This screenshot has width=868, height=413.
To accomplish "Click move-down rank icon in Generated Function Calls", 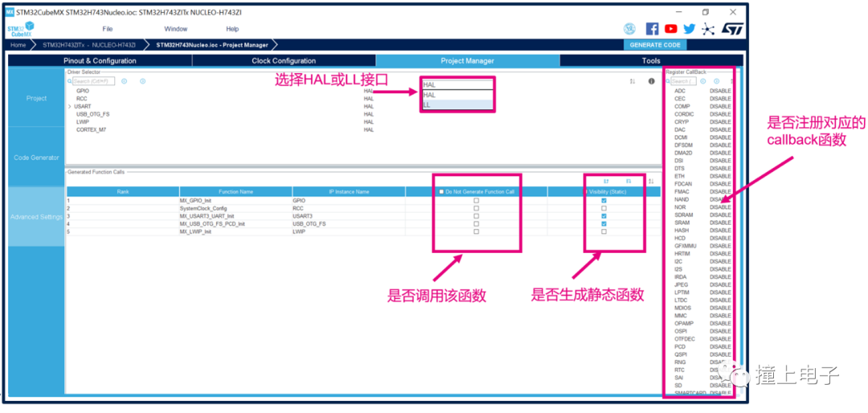I will point(628,181).
